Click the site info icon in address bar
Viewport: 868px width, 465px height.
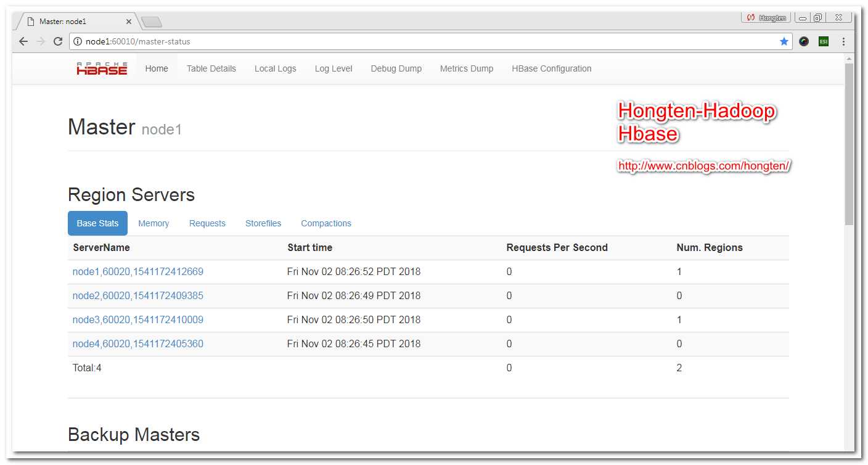tap(78, 41)
